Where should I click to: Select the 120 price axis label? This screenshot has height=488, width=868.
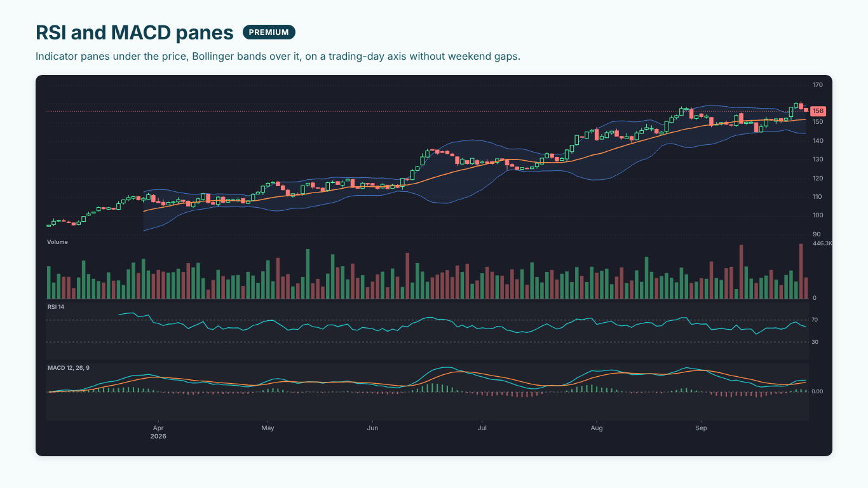(x=817, y=179)
